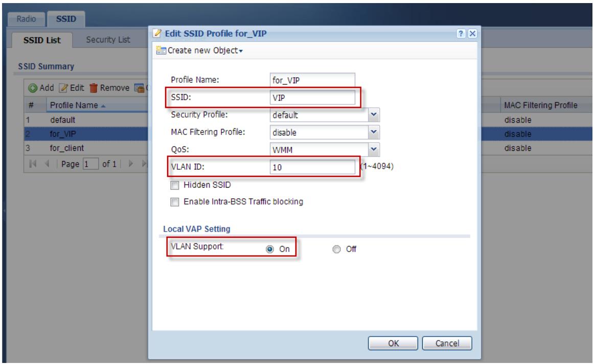Expand the MAC Filtering Profile dropdown
Screen dimensions: 594x364
coord(374,132)
